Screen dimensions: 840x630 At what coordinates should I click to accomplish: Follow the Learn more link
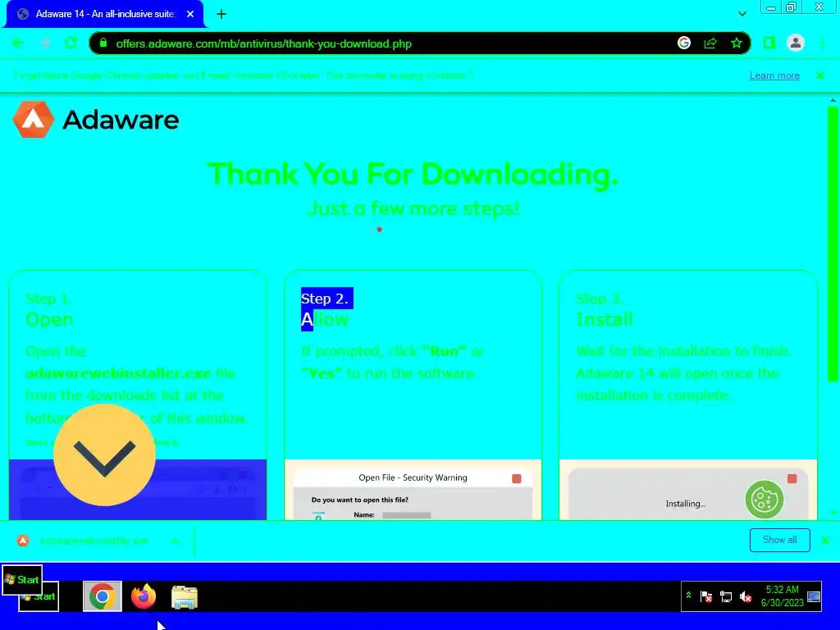(774, 75)
